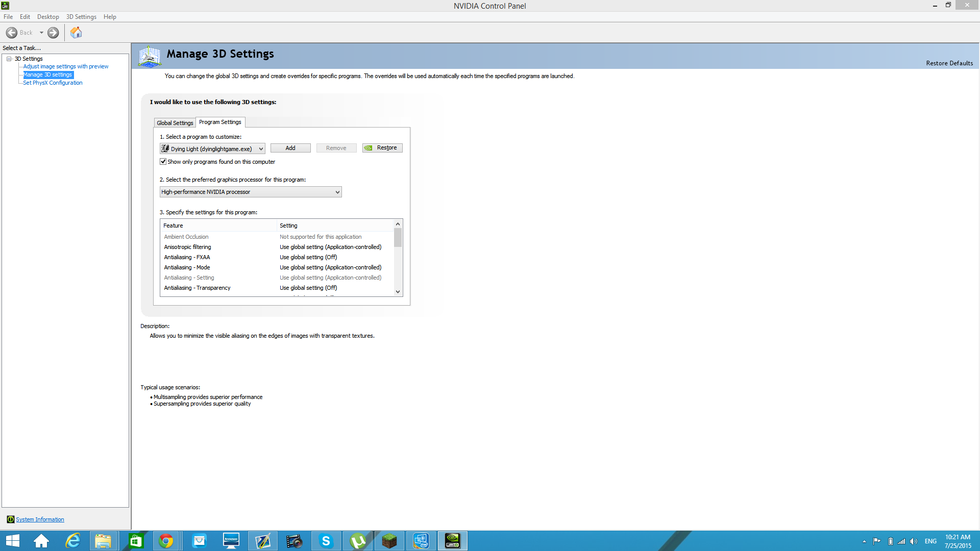The height and width of the screenshot is (551, 980).
Task: Open the System Information link
Action: pos(40,519)
